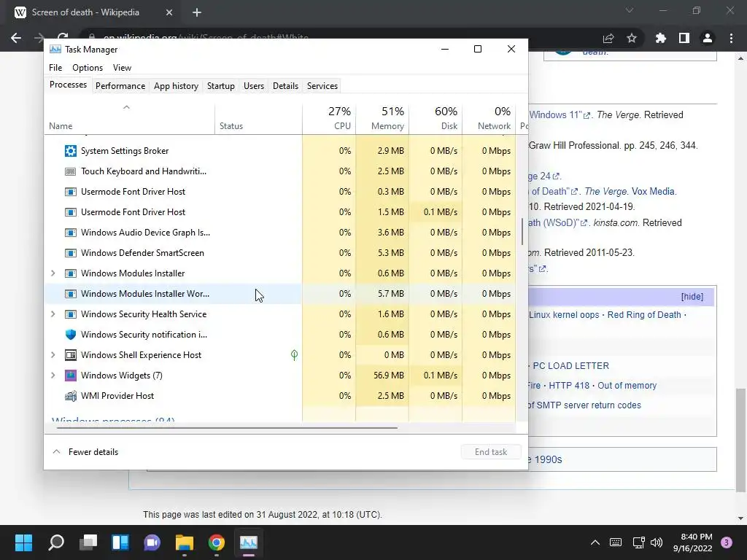Open Task View on the taskbar
The image size is (747, 560).
[x=88, y=542]
